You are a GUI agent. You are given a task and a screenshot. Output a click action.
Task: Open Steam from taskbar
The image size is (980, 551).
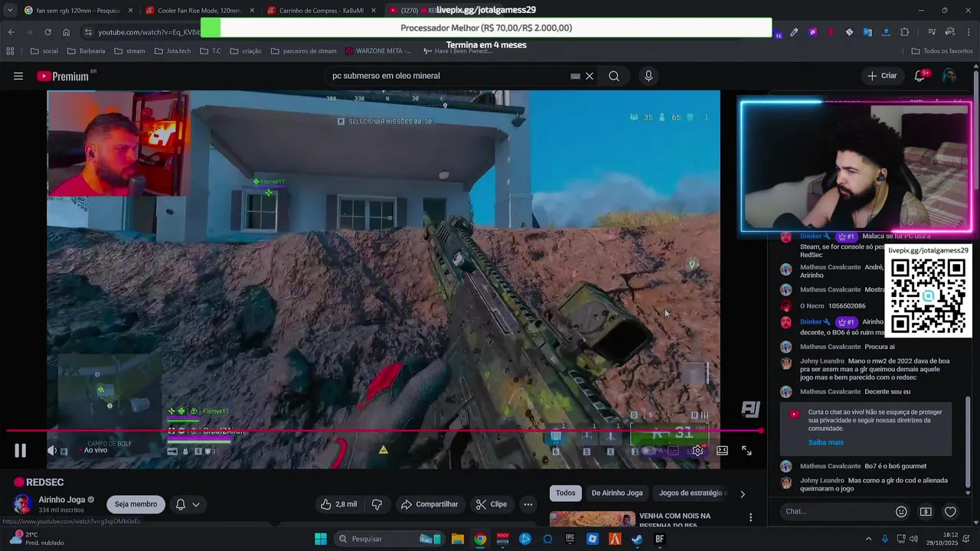pyautogui.click(x=637, y=539)
